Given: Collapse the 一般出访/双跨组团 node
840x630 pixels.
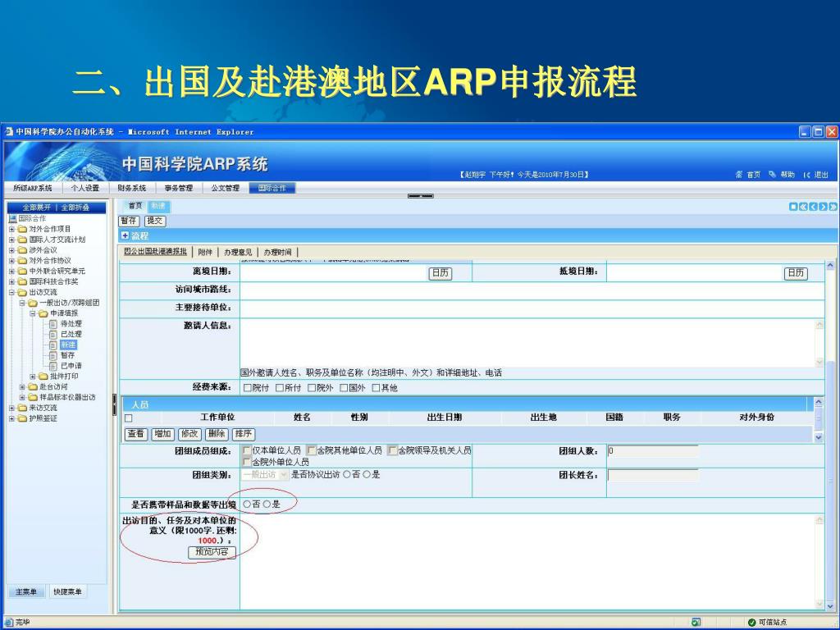Looking at the screenshot, I should tap(22, 304).
